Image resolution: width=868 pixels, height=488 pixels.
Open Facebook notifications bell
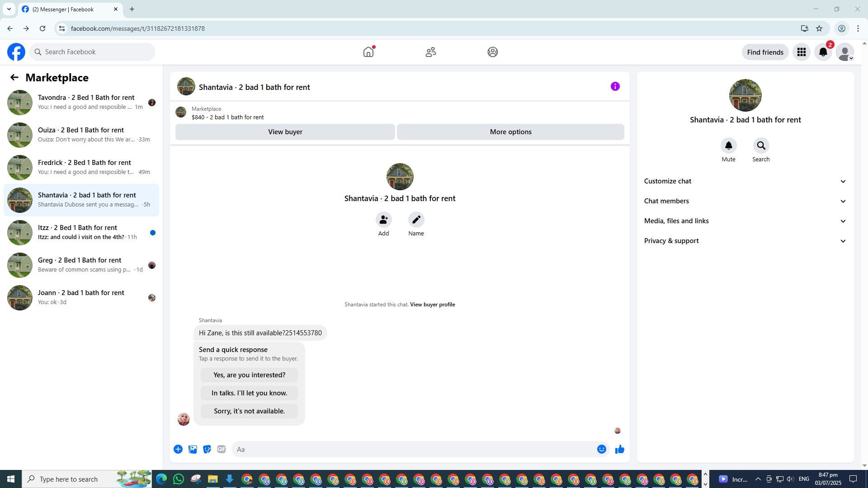coord(823,52)
